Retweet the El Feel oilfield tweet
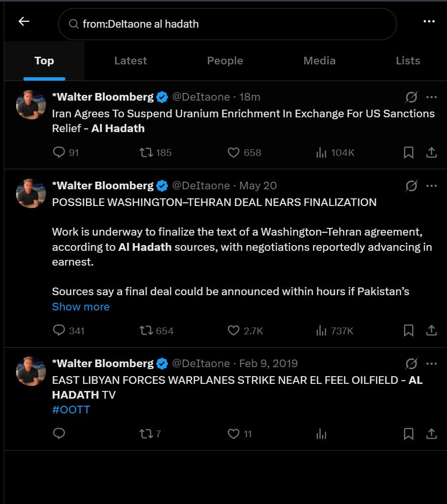Image resolution: width=447 pixels, height=504 pixels. coord(146,434)
